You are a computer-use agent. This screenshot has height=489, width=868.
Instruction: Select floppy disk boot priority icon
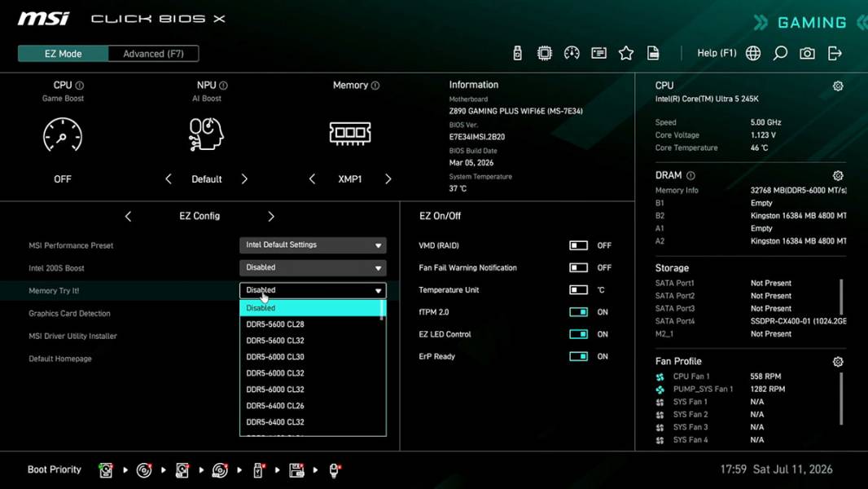pyautogui.click(x=296, y=470)
